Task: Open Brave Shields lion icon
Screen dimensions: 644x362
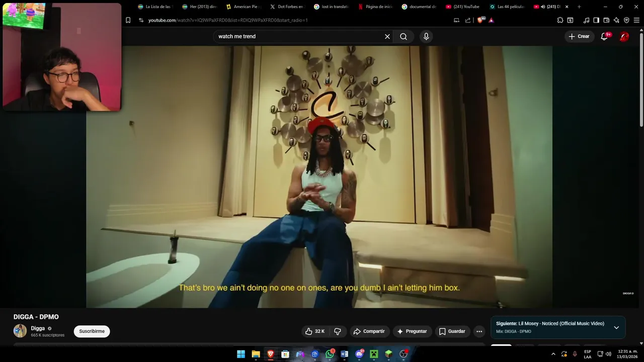Action: point(480,20)
